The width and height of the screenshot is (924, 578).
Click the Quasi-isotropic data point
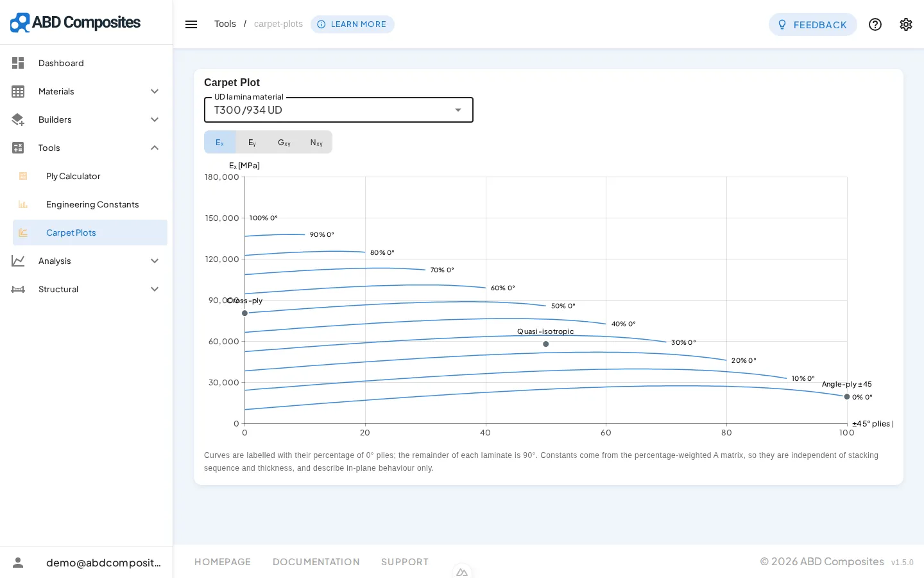[x=546, y=344]
